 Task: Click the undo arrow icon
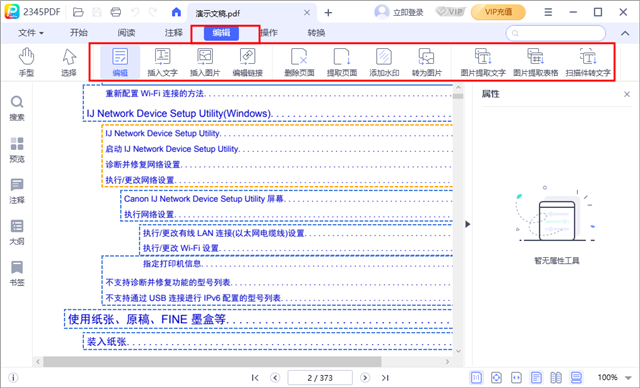coord(135,12)
